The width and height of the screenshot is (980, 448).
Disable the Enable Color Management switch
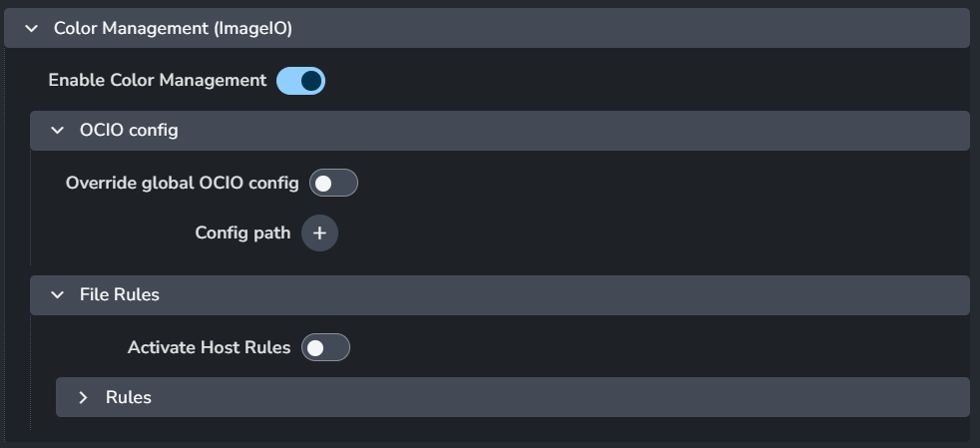[300, 81]
